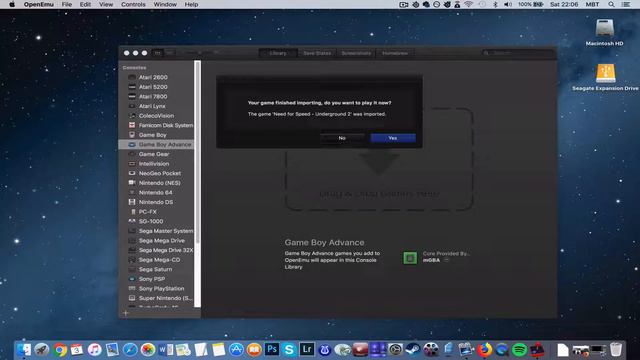Viewport: 640px width, 360px height.
Task: Select Sega Saturn in sidebar
Action: (x=156, y=269)
